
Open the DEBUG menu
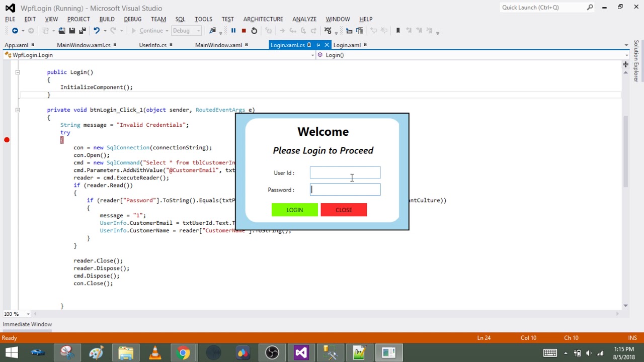133,19
